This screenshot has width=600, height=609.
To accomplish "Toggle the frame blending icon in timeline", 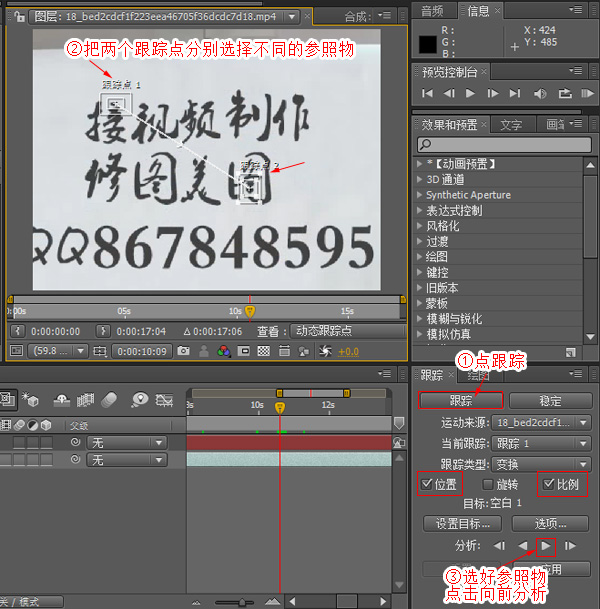I will click(86, 400).
